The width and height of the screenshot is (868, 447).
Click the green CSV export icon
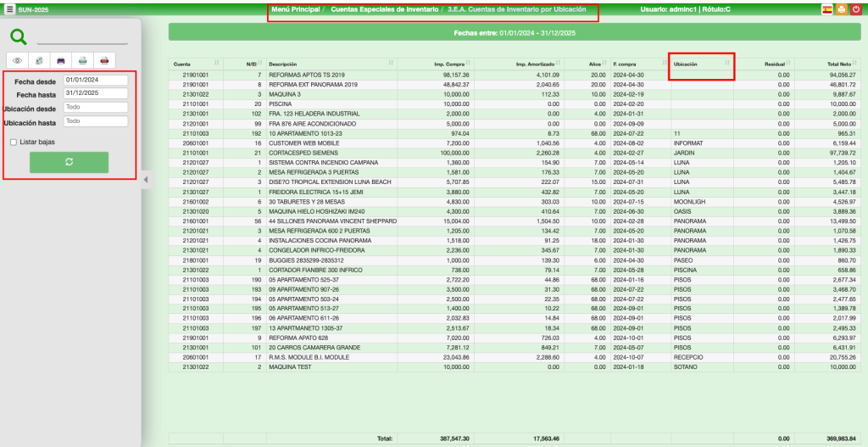click(82, 60)
